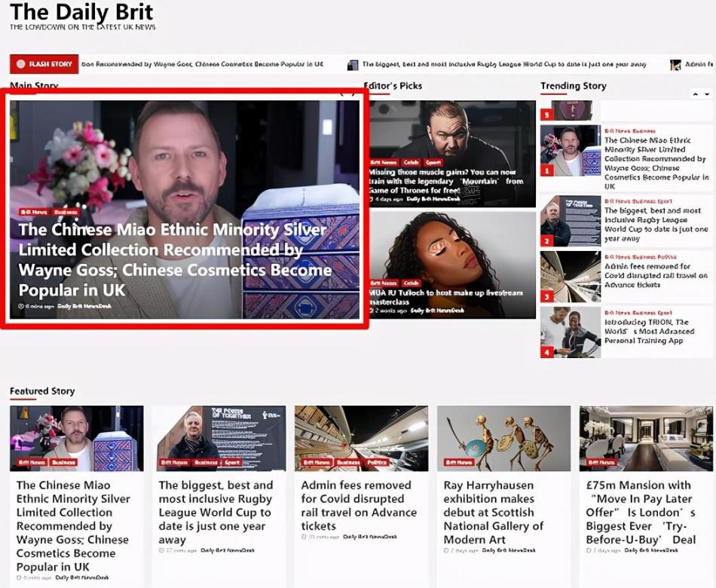
Task: Open the Editor's Picks Mountain strongman image
Action: pos(452,154)
